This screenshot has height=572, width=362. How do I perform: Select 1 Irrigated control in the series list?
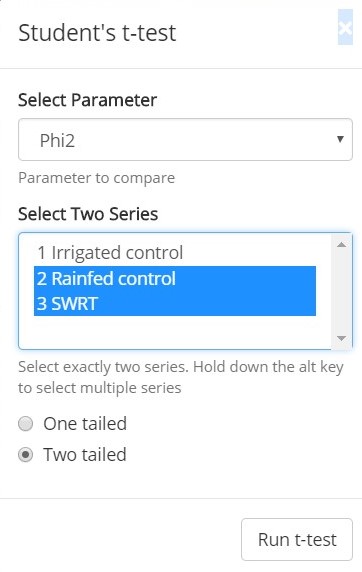[175, 253]
